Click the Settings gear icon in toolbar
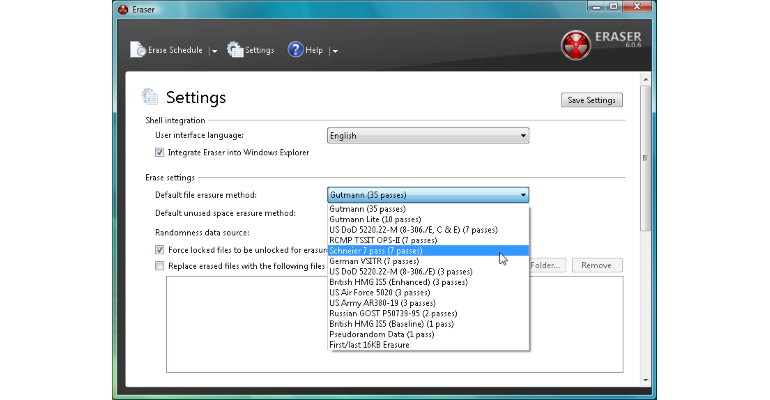This screenshot has height=400, width=770. point(235,50)
